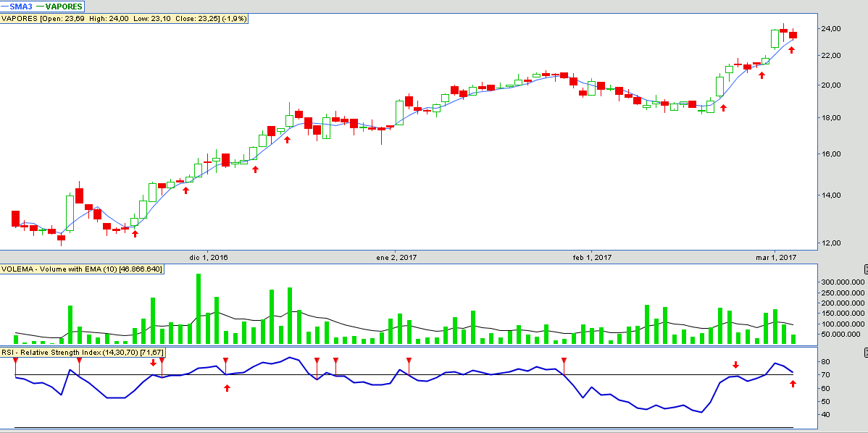Click the dic 1, 2016 date label

(208, 257)
